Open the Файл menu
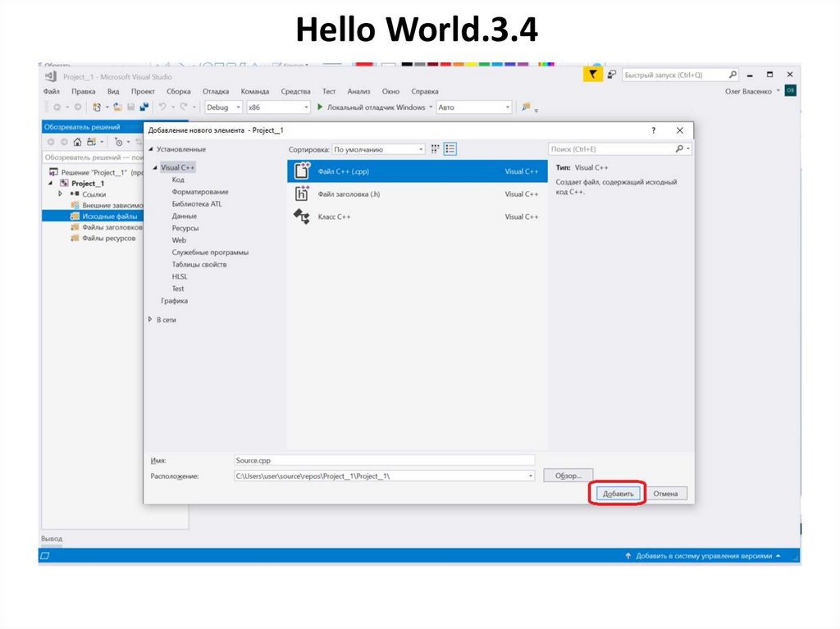The width and height of the screenshot is (840, 629). pos(52,91)
